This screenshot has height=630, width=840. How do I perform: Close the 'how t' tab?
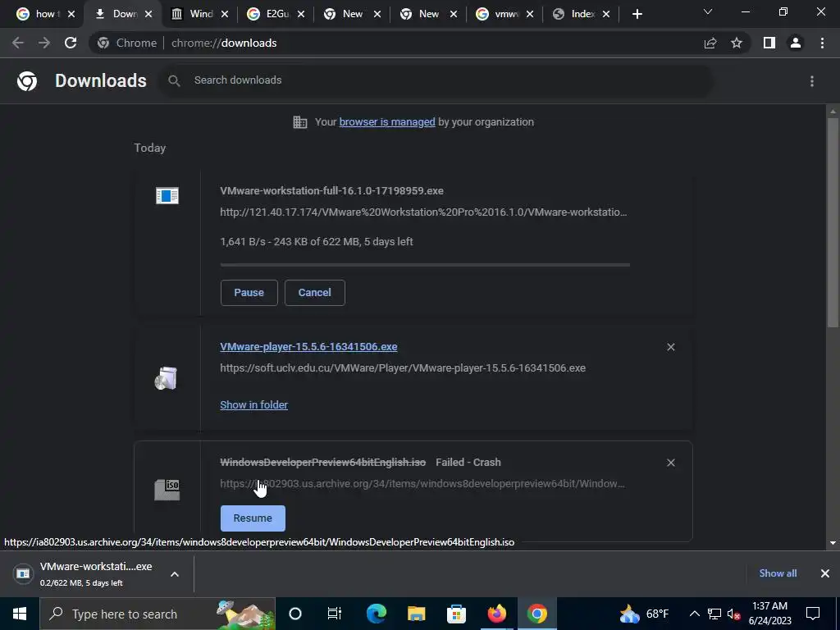pyautogui.click(x=71, y=15)
